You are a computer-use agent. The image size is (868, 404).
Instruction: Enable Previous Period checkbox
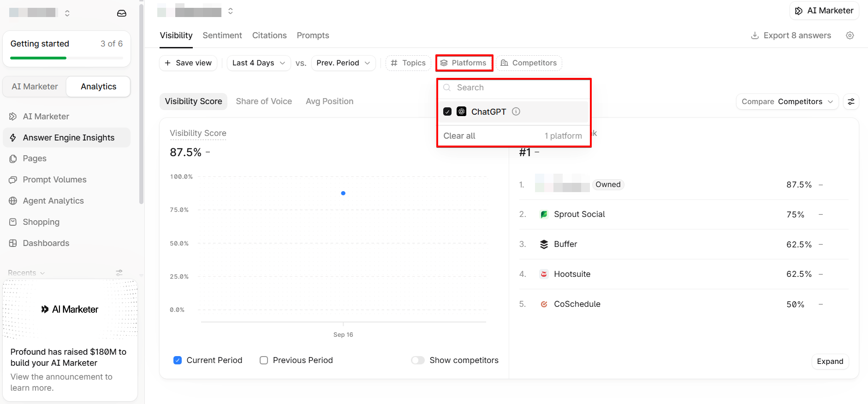coord(264,360)
